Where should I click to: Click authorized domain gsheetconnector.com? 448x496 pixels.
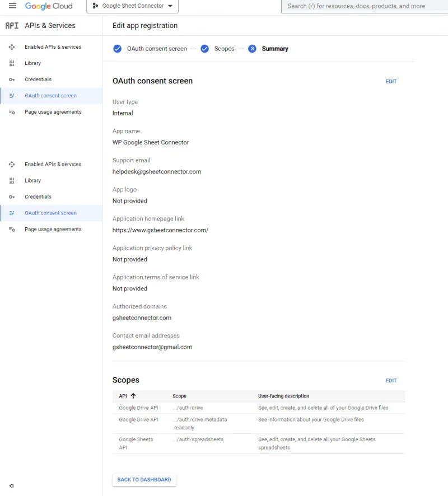click(x=142, y=318)
